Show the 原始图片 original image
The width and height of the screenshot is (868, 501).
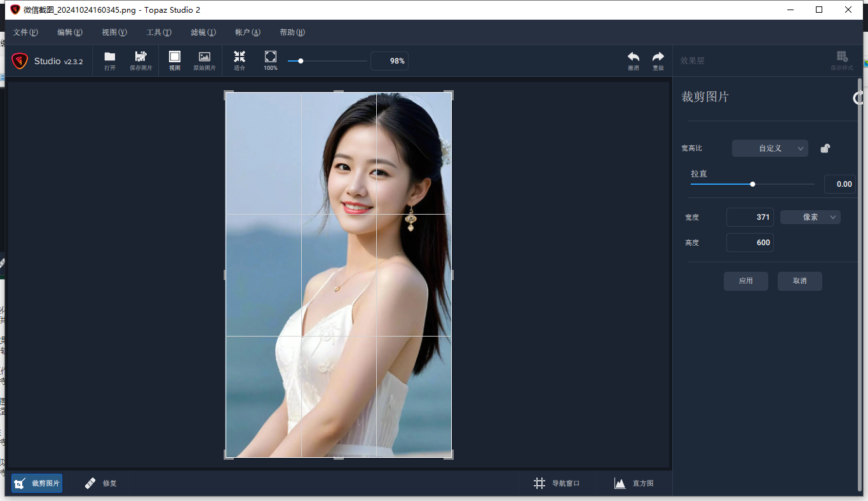[205, 57]
